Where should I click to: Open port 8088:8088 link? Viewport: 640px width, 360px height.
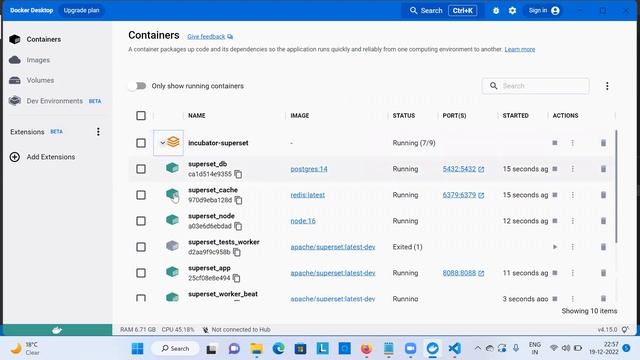pos(463,273)
